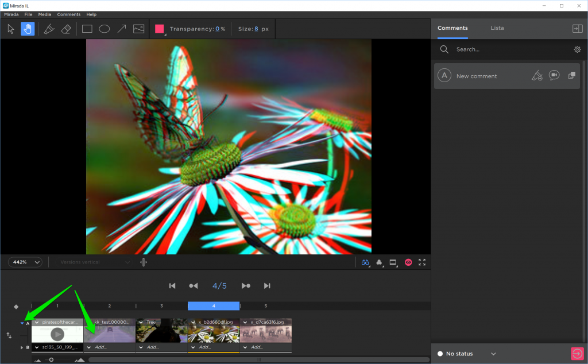588x364 pixels.
Task: Select timeline position 2
Action: pyautogui.click(x=110, y=306)
